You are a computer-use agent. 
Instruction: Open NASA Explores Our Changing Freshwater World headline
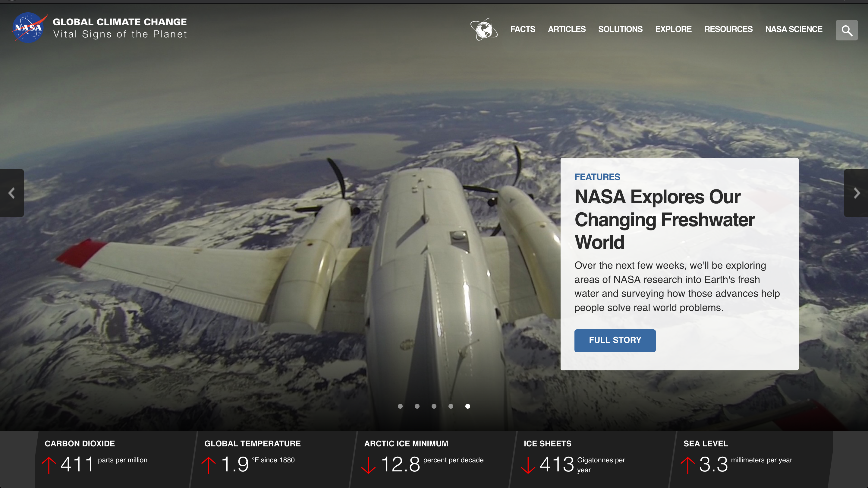pyautogui.click(x=665, y=220)
